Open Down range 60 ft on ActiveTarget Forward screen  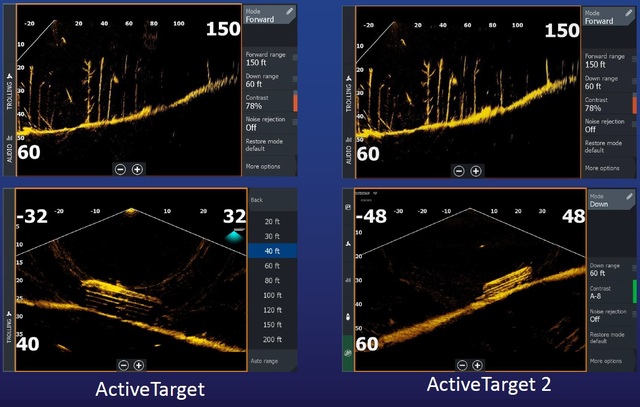(x=270, y=80)
